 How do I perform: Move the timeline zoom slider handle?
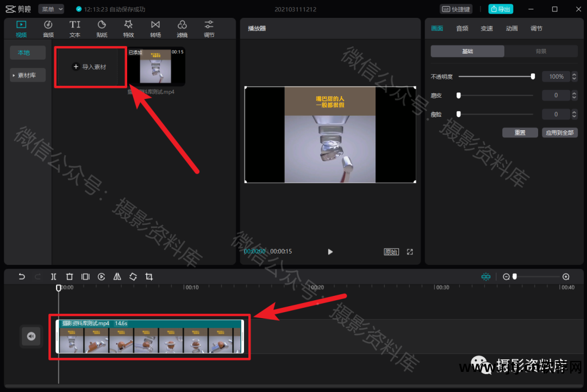tap(515, 277)
